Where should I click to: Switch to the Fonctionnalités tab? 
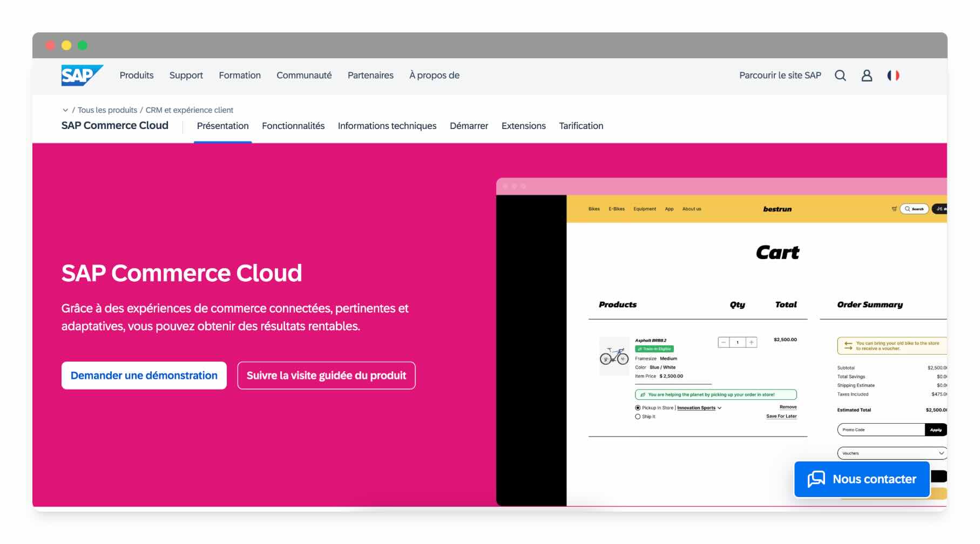click(293, 126)
